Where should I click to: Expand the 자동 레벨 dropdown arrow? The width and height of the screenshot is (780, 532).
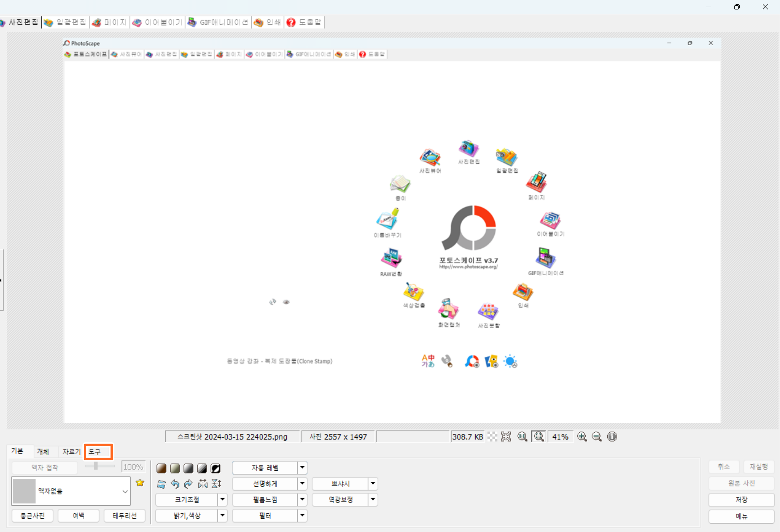302,467
